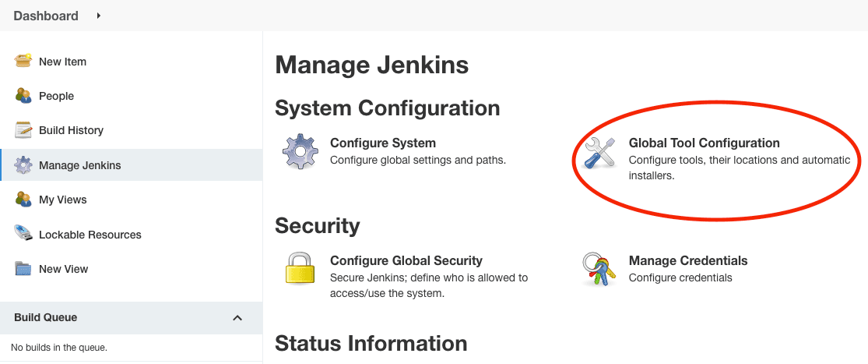Click the Configure System large gear icon
This screenshot has height=364, width=868.
coord(300,151)
